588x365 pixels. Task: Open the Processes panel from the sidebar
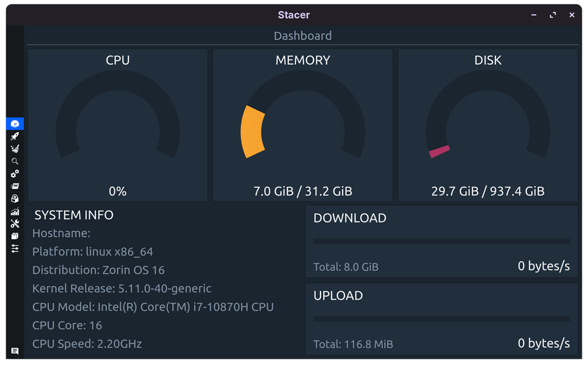pyautogui.click(x=14, y=186)
